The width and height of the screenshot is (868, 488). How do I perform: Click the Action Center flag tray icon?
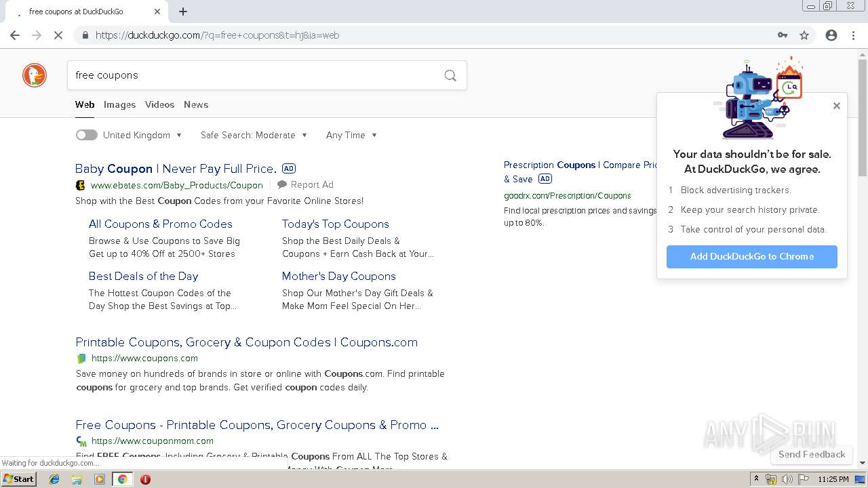point(802,479)
